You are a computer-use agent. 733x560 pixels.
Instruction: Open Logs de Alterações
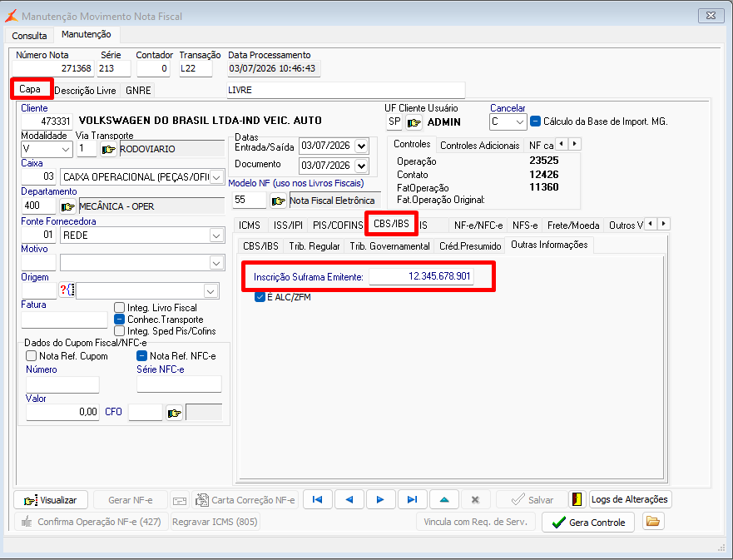click(630, 499)
